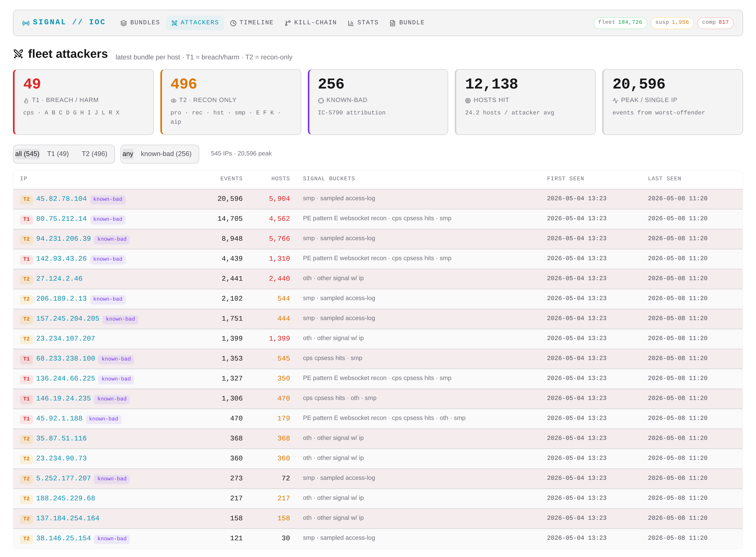
Task: Click the 49 T1 breach/harm card
Action: click(83, 102)
